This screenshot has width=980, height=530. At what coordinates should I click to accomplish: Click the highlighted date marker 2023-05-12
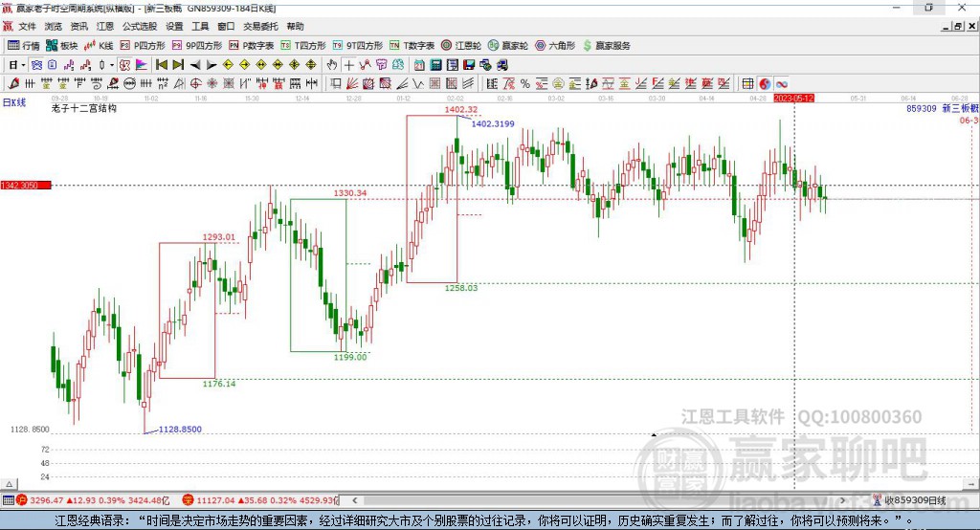click(x=793, y=99)
